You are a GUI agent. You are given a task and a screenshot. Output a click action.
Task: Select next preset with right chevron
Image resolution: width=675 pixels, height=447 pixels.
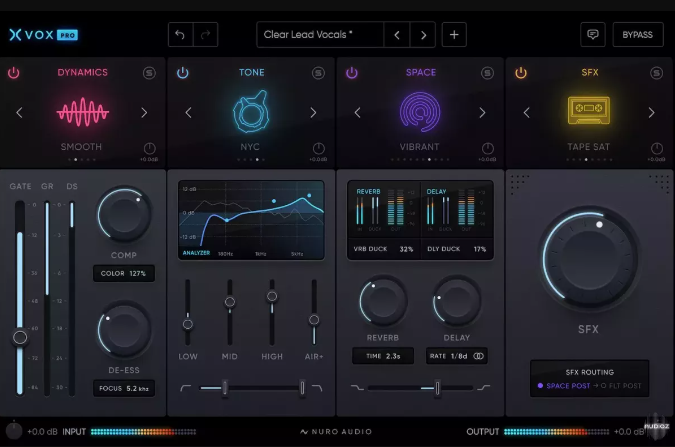pos(424,35)
